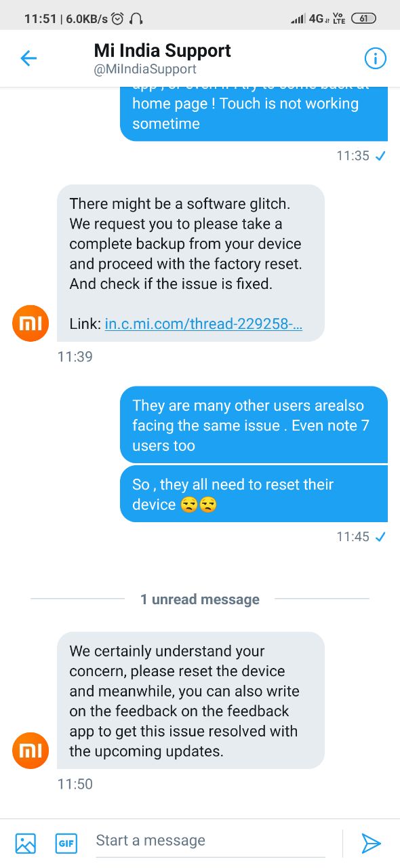Tap the 'So, they all need to reset' bubble
The height and width of the screenshot is (868, 400).
254,494
